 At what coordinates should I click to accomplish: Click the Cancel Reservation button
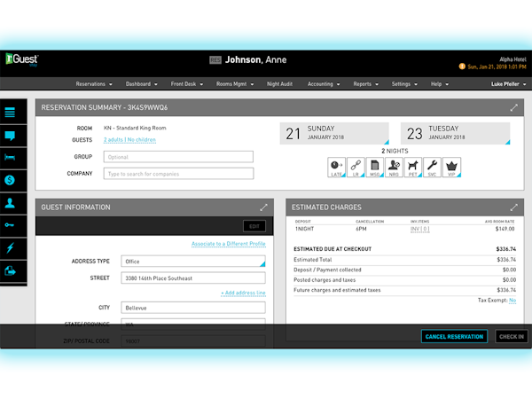tap(454, 336)
